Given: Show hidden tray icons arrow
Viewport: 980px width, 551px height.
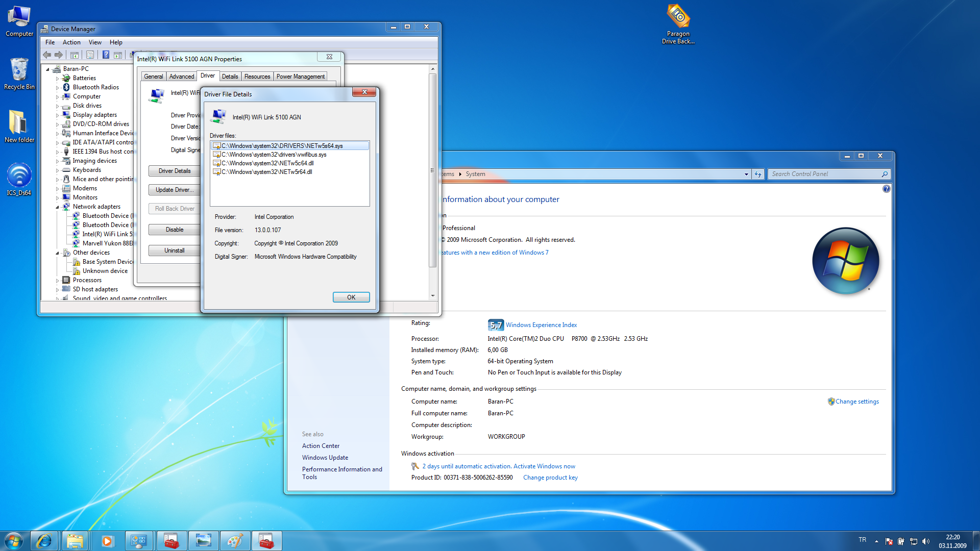Looking at the screenshot, I should coord(876,541).
